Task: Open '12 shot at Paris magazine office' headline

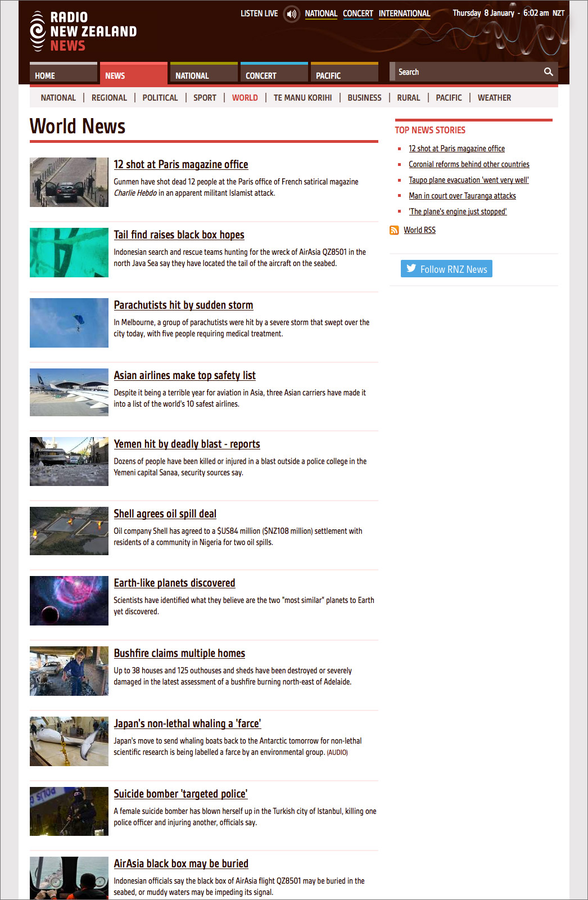Action: [181, 164]
